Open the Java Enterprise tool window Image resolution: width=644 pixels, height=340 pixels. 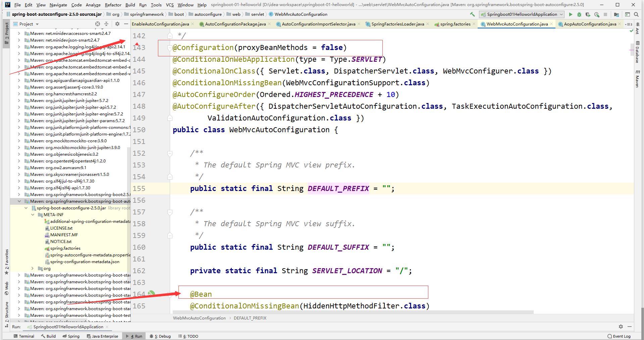coord(102,336)
